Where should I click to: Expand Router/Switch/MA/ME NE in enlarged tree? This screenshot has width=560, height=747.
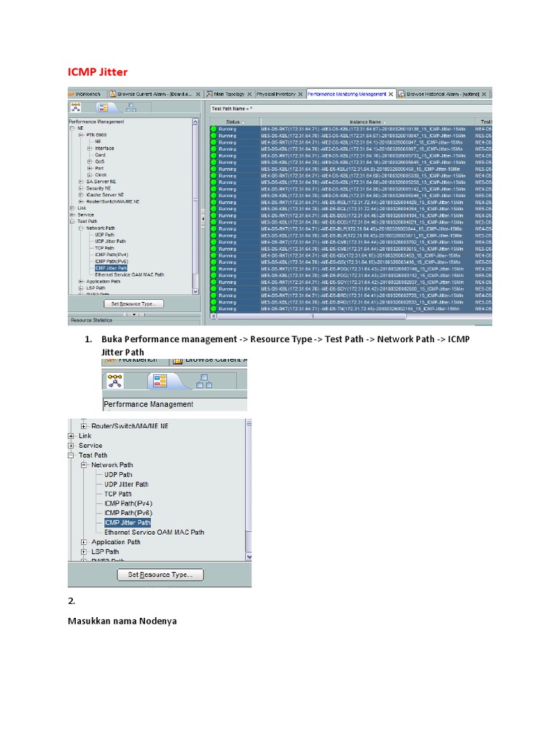pyautogui.click(x=84, y=426)
